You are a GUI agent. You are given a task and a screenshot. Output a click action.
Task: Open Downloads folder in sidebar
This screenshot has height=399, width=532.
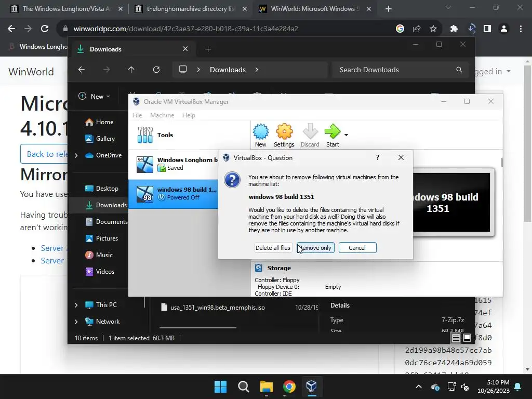point(105,205)
